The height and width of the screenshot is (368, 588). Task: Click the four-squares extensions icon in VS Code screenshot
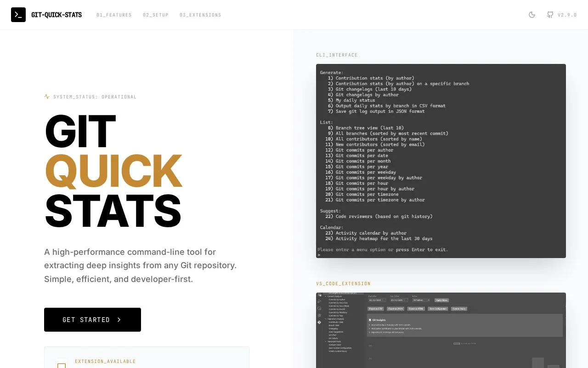(x=319, y=316)
